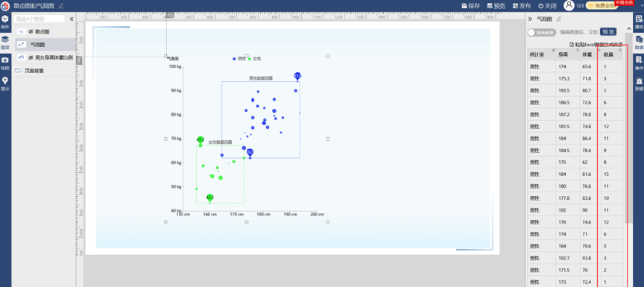The image size is (644, 287).
Task: Click the 预览 button in the data panel
Action: (608, 31)
